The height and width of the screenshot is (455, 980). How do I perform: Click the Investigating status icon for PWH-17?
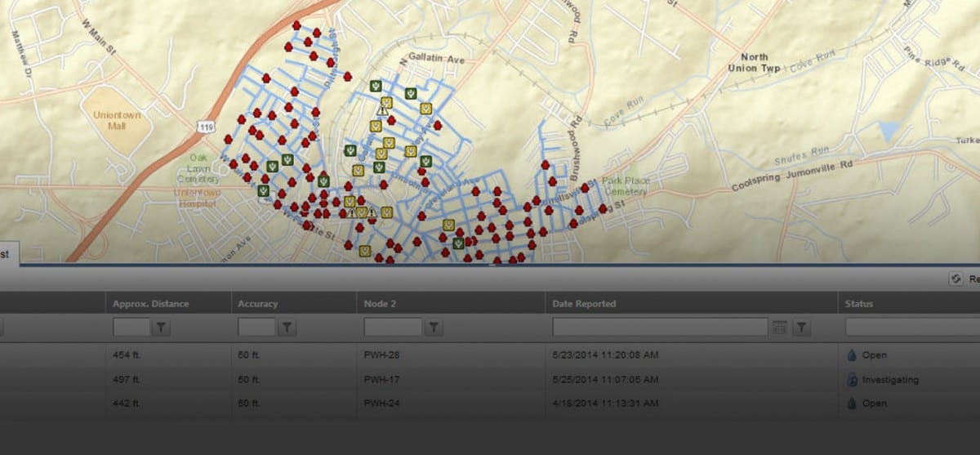[x=851, y=380]
